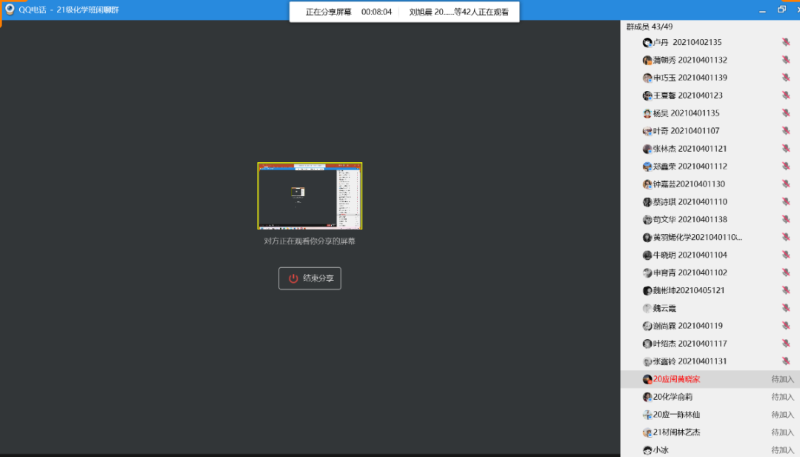This screenshot has height=457, width=800.
Task: Select member row 20210401138
Action: coord(710,219)
